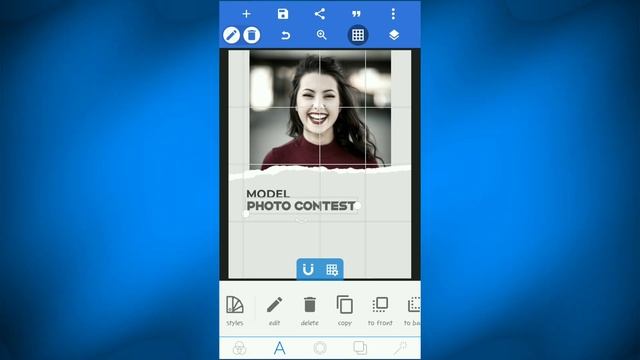Viewport: 640px width, 360px height.
Task: Undo the last action
Action: 286,36
